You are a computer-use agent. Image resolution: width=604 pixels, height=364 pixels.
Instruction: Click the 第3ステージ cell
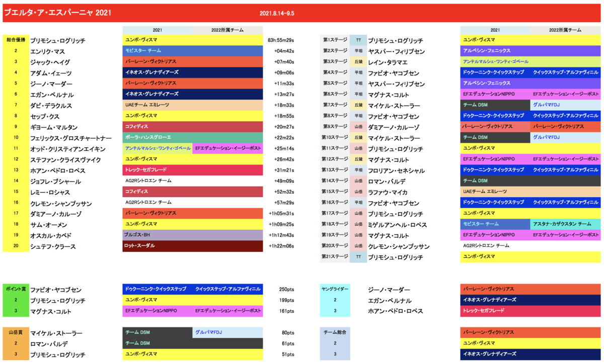click(335, 62)
